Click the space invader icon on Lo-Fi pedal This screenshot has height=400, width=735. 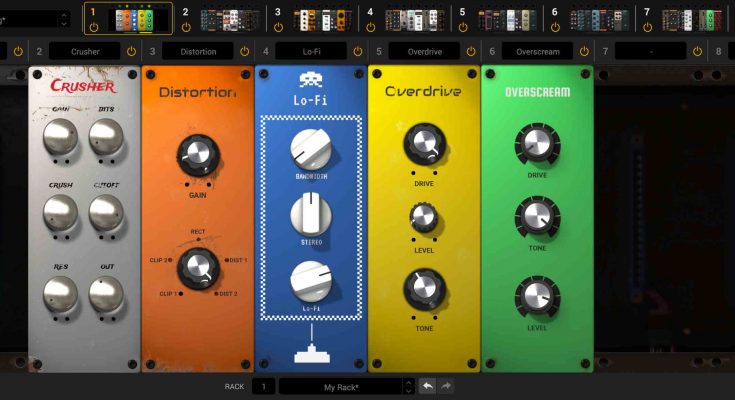(309, 79)
